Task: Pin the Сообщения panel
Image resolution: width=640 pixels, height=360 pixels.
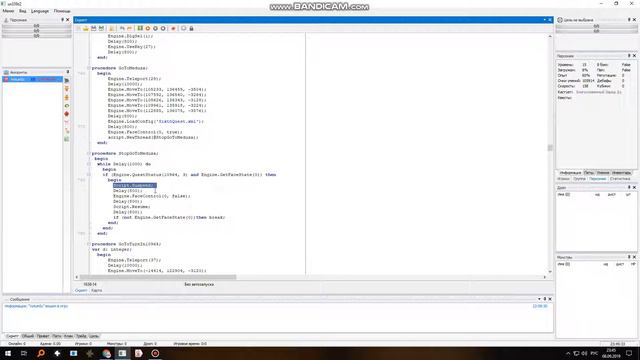Action: click(x=544, y=299)
